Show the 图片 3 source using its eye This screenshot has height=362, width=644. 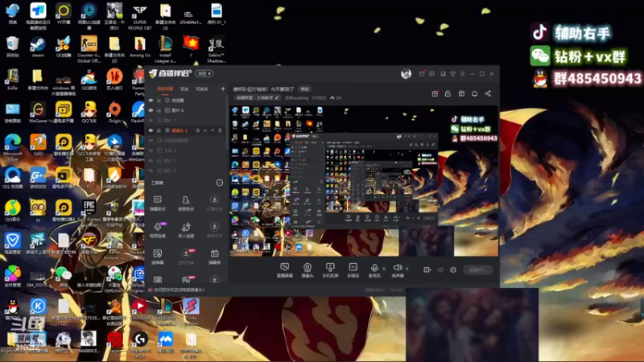click(x=151, y=171)
